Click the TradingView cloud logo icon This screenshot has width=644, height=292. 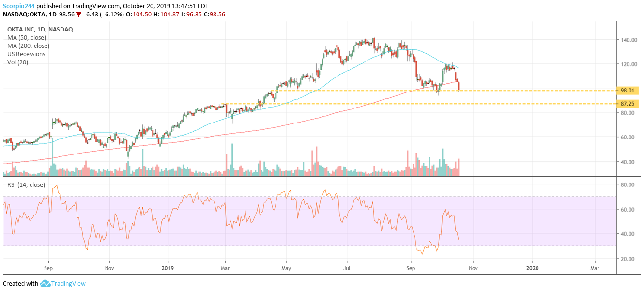coord(46,284)
